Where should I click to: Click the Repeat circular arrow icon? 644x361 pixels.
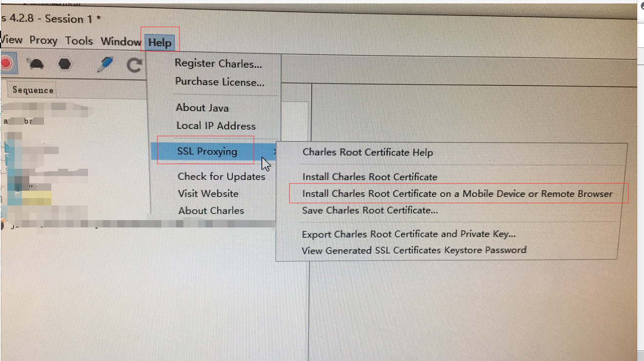click(133, 65)
